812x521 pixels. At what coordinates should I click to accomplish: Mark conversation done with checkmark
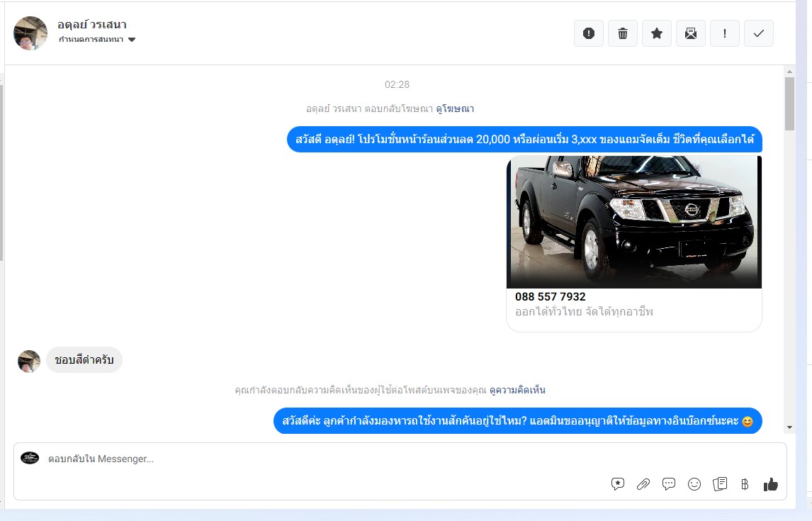(x=758, y=33)
